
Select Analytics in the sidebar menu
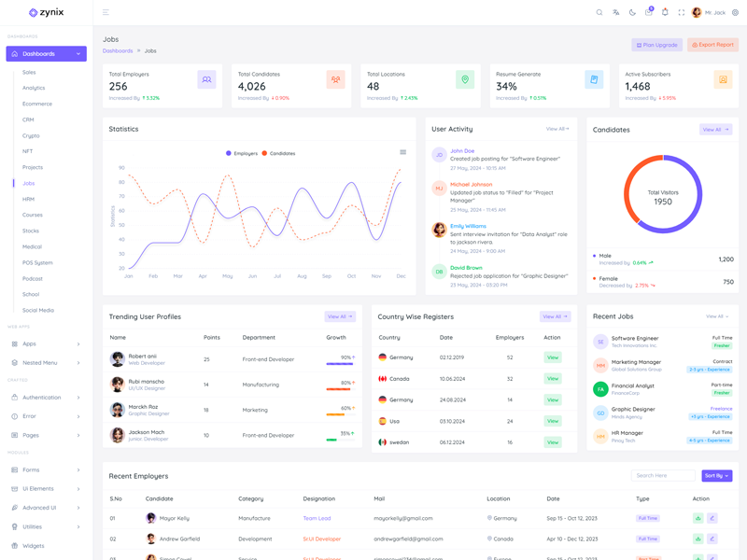pos(34,88)
